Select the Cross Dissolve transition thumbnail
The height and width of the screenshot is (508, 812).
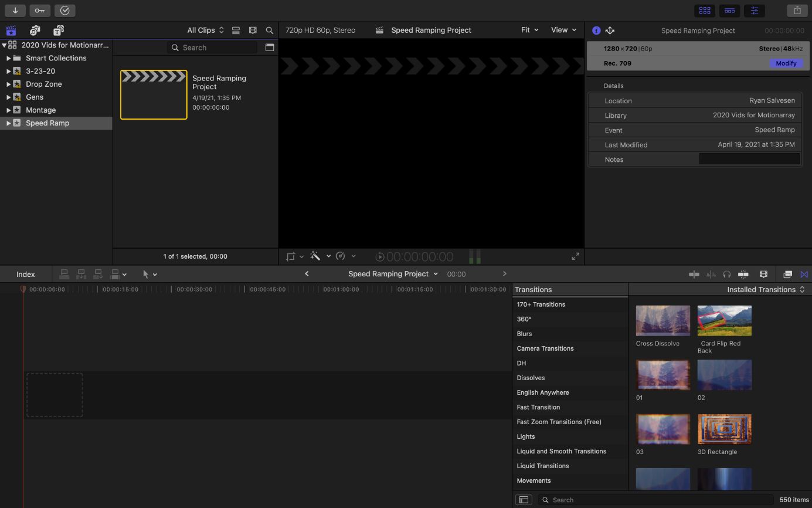click(x=662, y=320)
